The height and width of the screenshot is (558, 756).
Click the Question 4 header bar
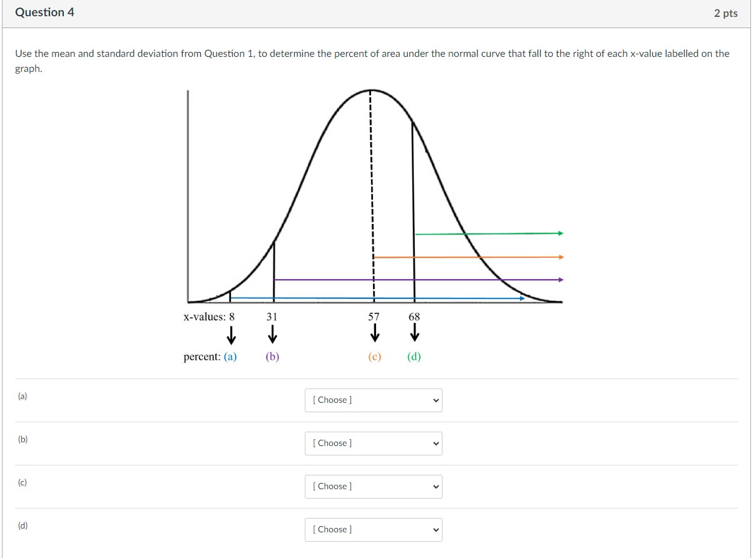point(44,12)
